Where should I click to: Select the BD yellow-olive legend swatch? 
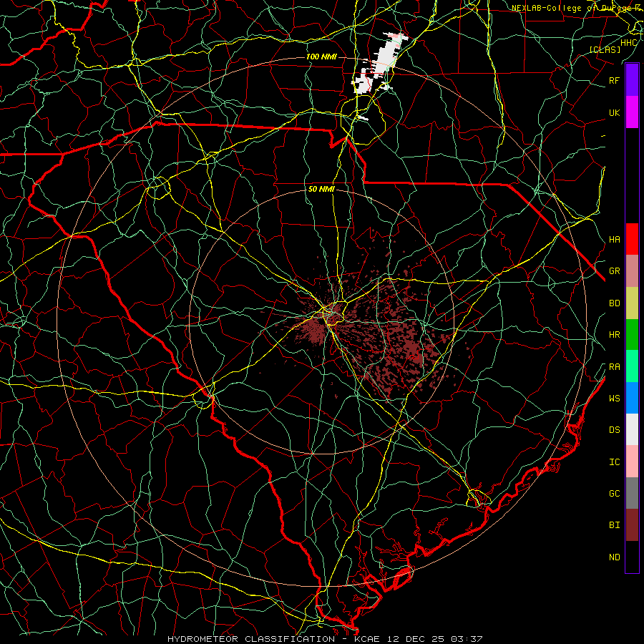pyautogui.click(x=632, y=303)
